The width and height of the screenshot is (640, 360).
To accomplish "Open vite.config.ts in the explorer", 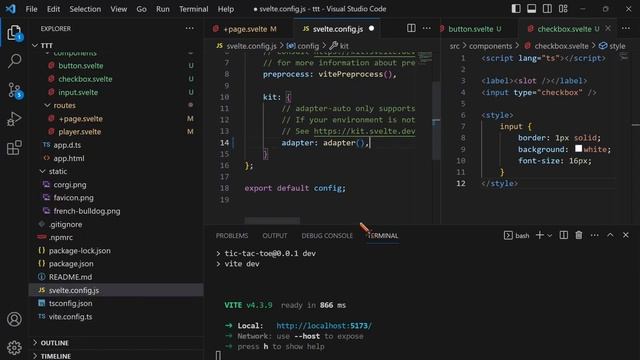I will click(x=71, y=317).
